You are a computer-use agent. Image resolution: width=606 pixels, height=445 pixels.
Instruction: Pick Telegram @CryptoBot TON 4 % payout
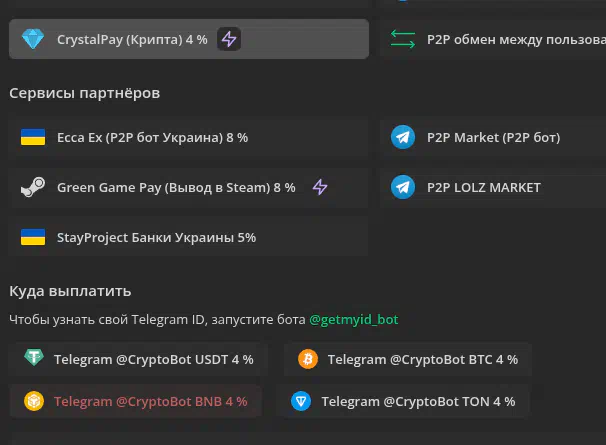[x=403, y=401]
